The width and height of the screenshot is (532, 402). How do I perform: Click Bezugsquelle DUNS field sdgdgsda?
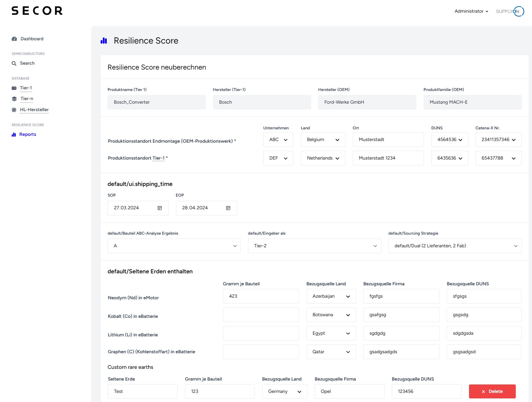click(x=484, y=333)
